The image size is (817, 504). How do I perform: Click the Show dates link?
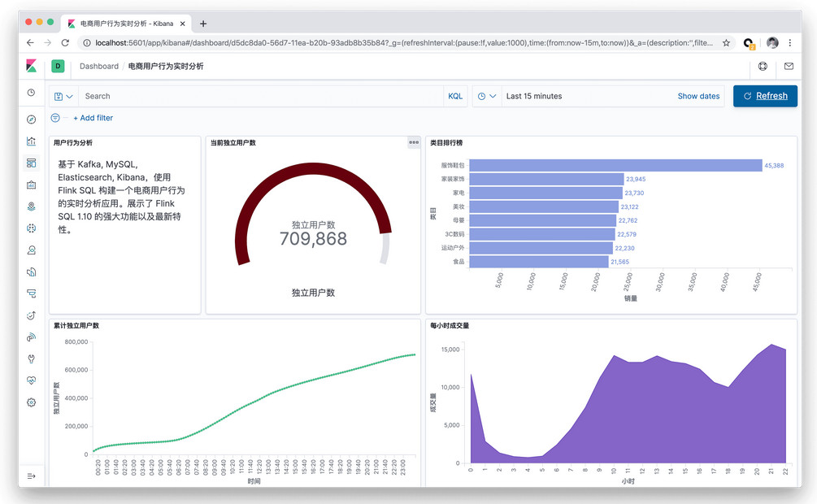click(698, 96)
